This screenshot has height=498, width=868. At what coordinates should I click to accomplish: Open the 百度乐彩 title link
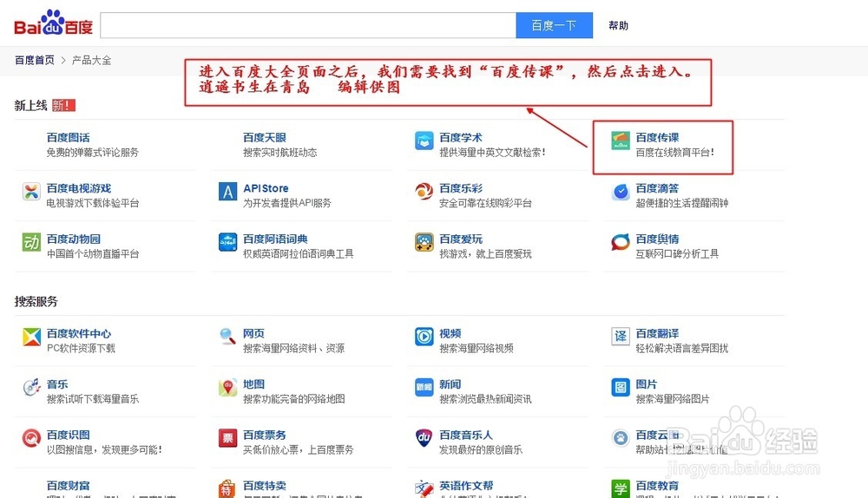coord(461,188)
